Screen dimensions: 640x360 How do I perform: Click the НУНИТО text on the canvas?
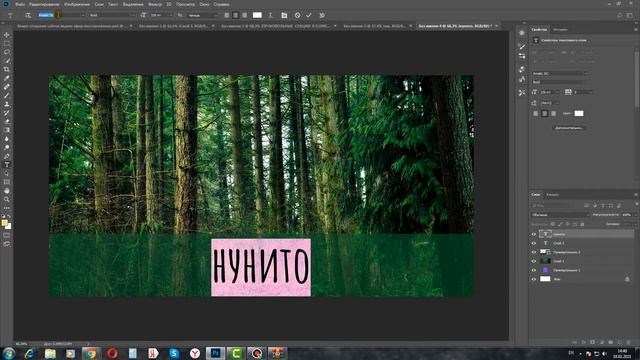coord(261,267)
